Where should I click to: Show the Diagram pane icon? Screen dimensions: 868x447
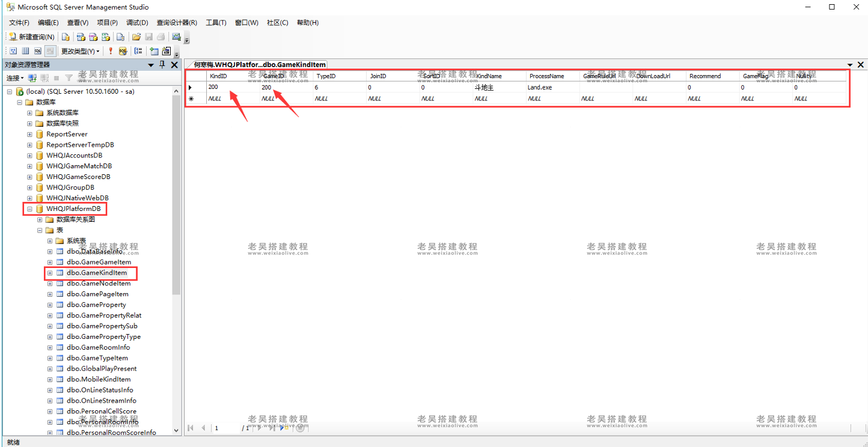13,51
